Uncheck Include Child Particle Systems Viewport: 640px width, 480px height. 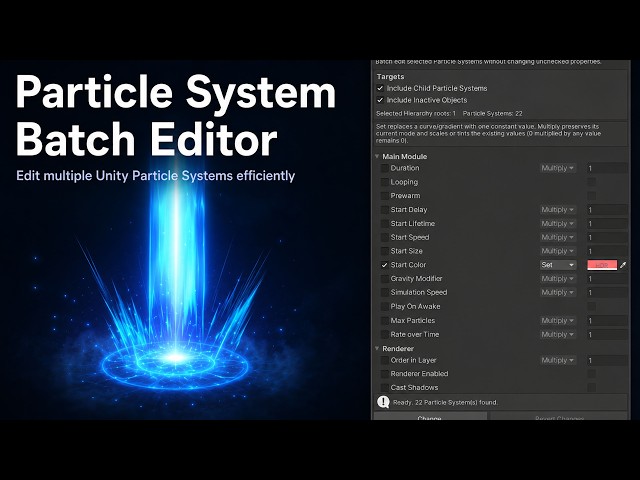click(380, 88)
